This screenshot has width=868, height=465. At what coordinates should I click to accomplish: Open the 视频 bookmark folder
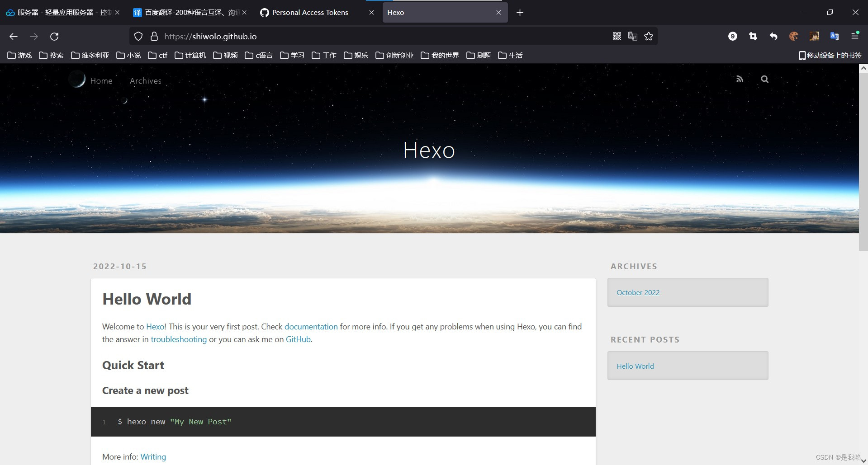click(x=225, y=56)
